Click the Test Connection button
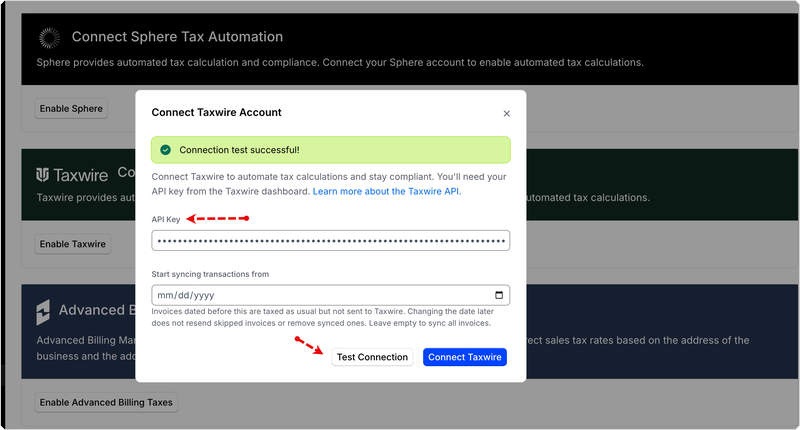The width and height of the screenshot is (800, 430). tap(372, 357)
